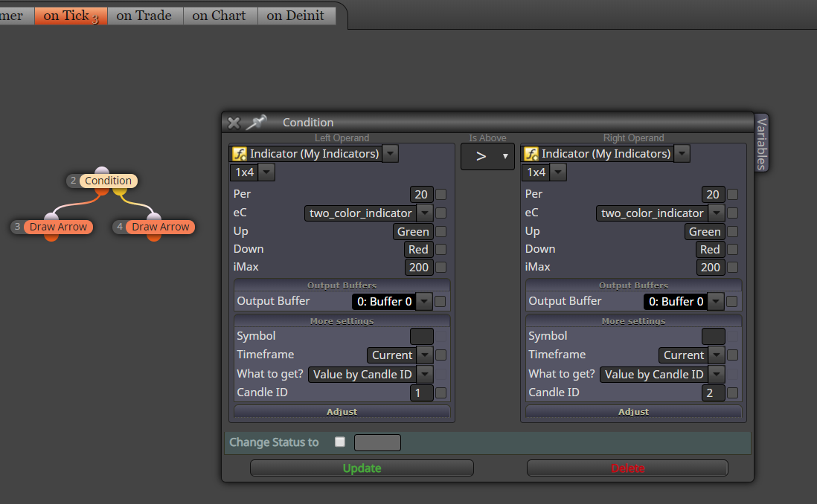Collapse left operand More settings section

(342, 321)
